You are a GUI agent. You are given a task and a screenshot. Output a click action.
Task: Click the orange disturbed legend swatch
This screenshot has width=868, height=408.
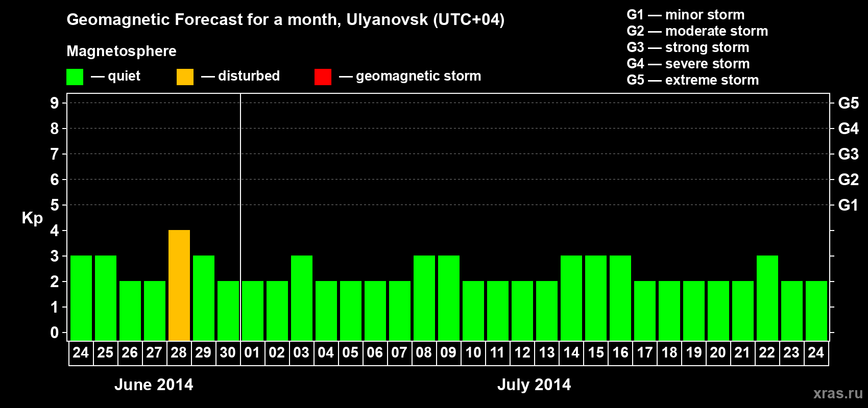coord(185,77)
